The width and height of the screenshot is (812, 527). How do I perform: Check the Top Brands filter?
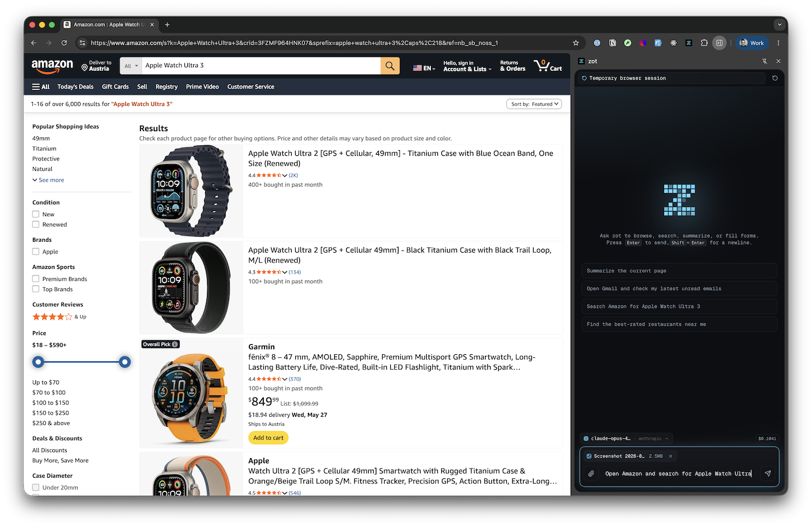tap(36, 289)
